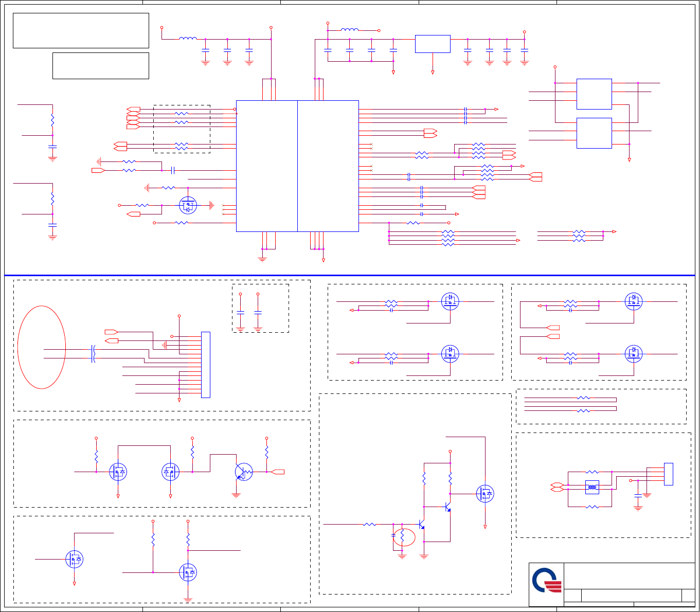Select the upper of two stacked blue ICs
The height and width of the screenshot is (612, 700).
(x=594, y=94)
